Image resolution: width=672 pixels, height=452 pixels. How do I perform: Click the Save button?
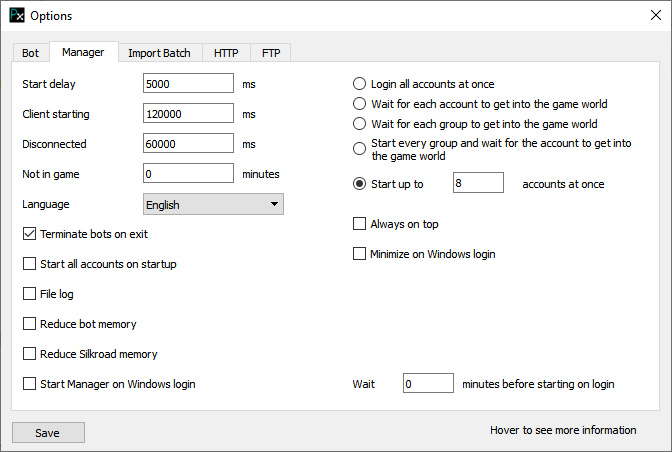tap(48, 433)
